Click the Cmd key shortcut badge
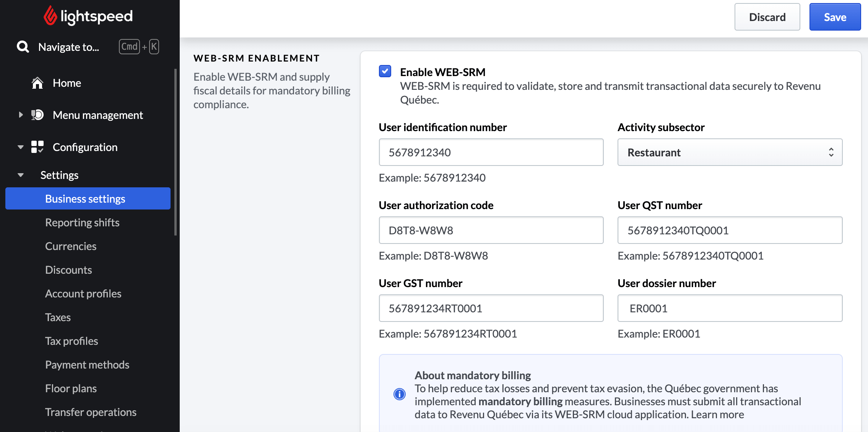Viewport: 868px width, 432px height. 129,47
